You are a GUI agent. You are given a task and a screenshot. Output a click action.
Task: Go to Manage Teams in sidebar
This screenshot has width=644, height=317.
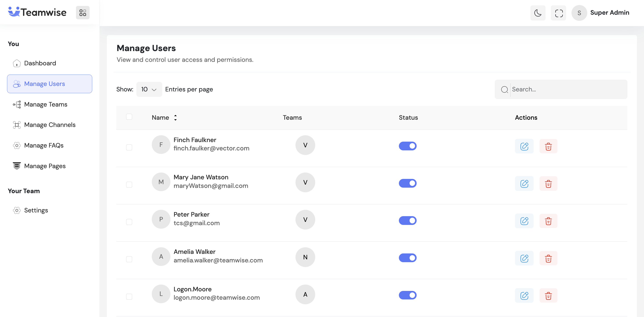coord(46,104)
